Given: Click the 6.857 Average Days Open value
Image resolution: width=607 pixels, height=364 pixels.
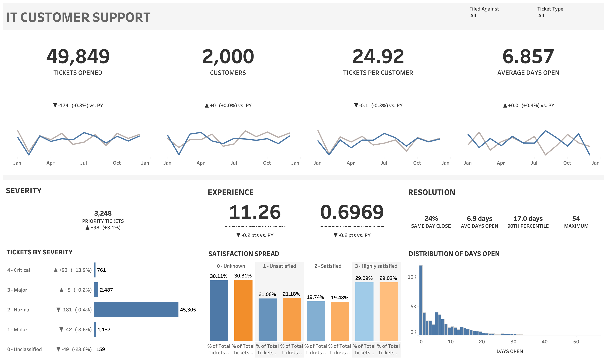Looking at the screenshot, I should [528, 56].
